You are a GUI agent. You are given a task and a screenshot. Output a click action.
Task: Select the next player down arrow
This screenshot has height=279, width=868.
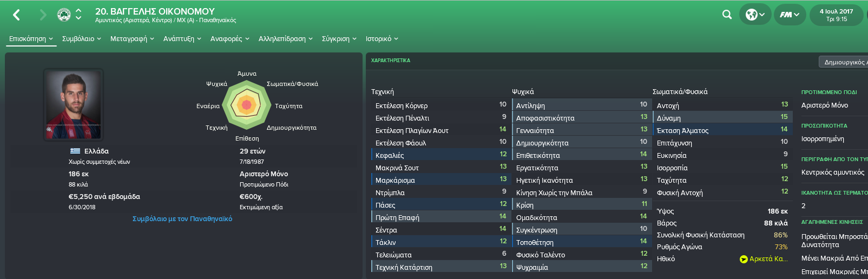pos(78,18)
